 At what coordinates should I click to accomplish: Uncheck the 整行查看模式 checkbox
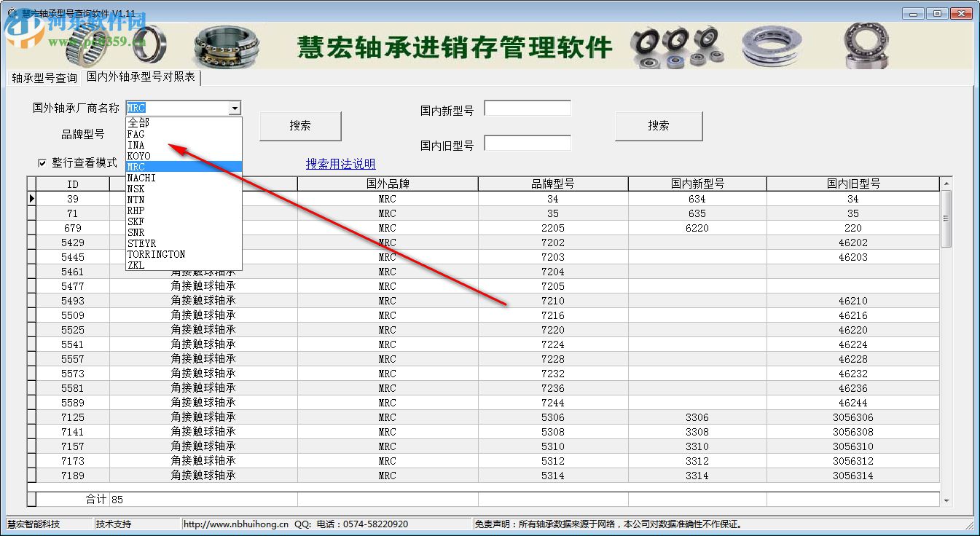click(x=42, y=163)
